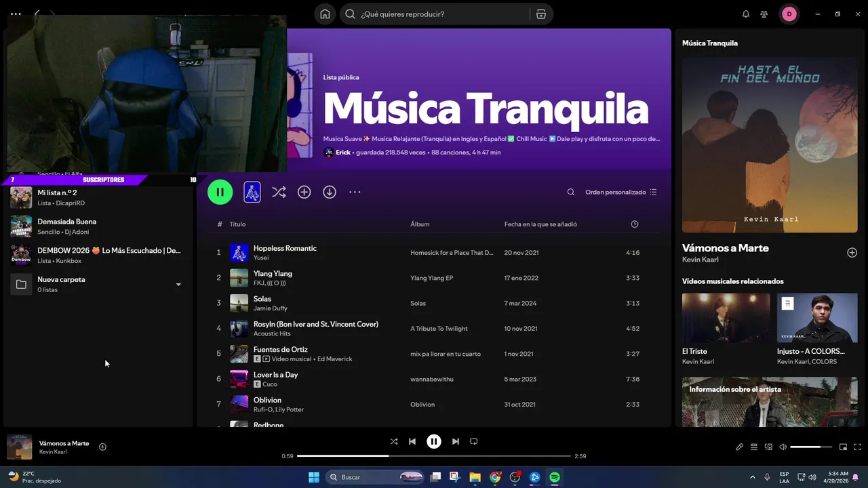The width and height of the screenshot is (868, 488).
Task: Play El Triste music video
Action: [726, 318]
